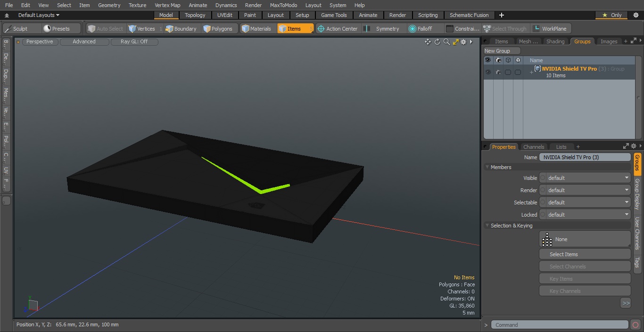This screenshot has width=644, height=332.
Task: Open the Group Display vertical tab
Action: point(637,194)
